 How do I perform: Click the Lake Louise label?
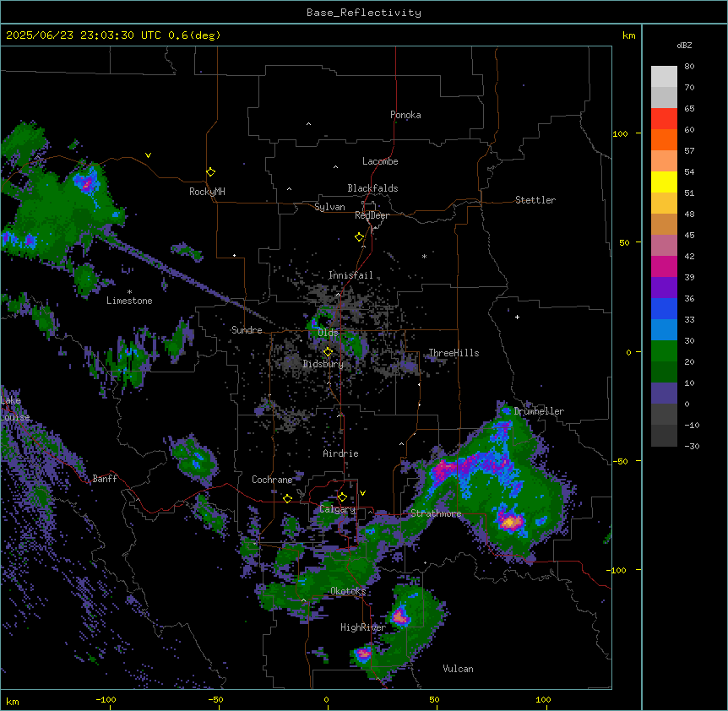(x=15, y=409)
